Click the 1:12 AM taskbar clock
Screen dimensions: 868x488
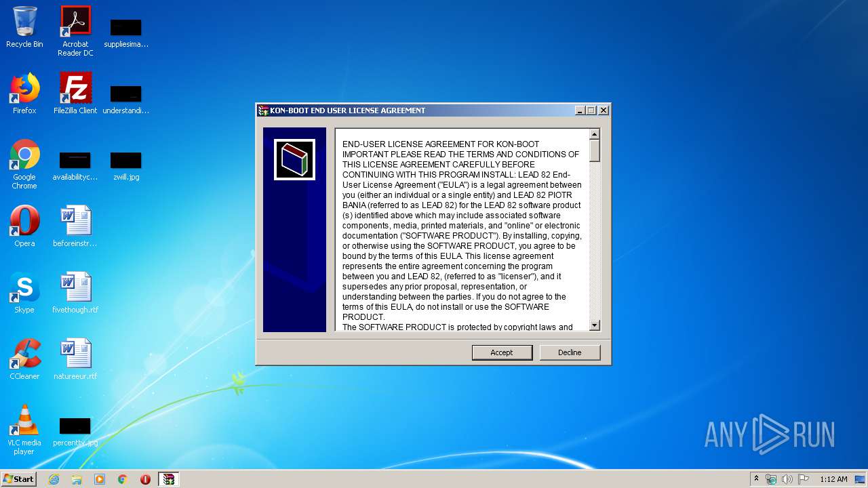point(833,479)
